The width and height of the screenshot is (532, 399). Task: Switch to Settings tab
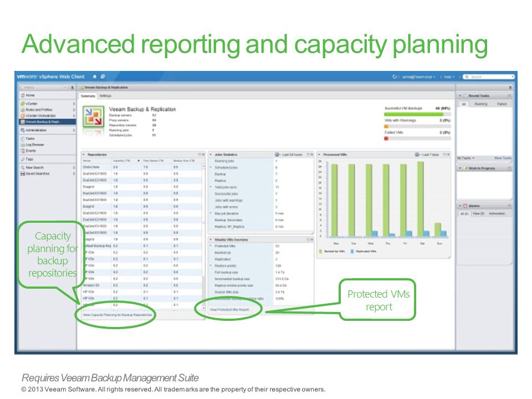(x=105, y=96)
